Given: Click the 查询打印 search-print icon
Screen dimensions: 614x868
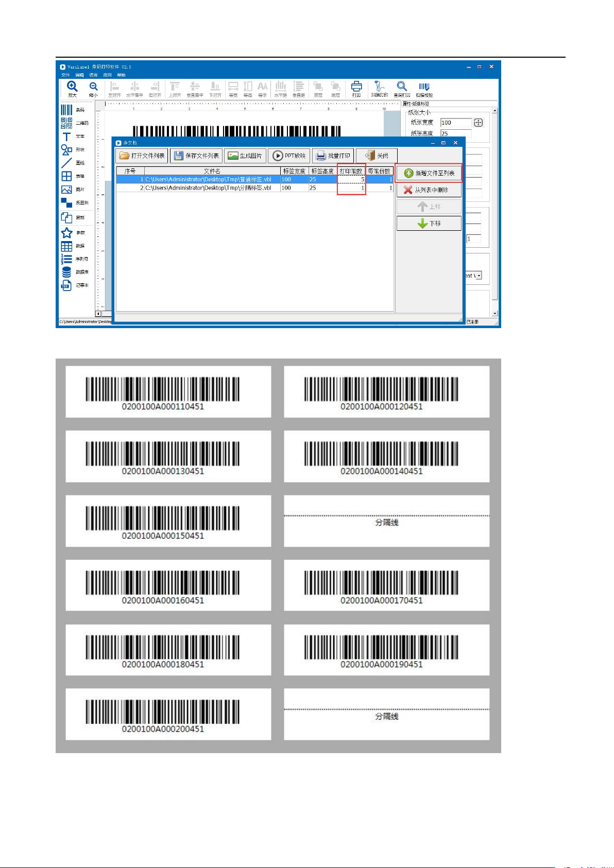Looking at the screenshot, I should 402,87.
